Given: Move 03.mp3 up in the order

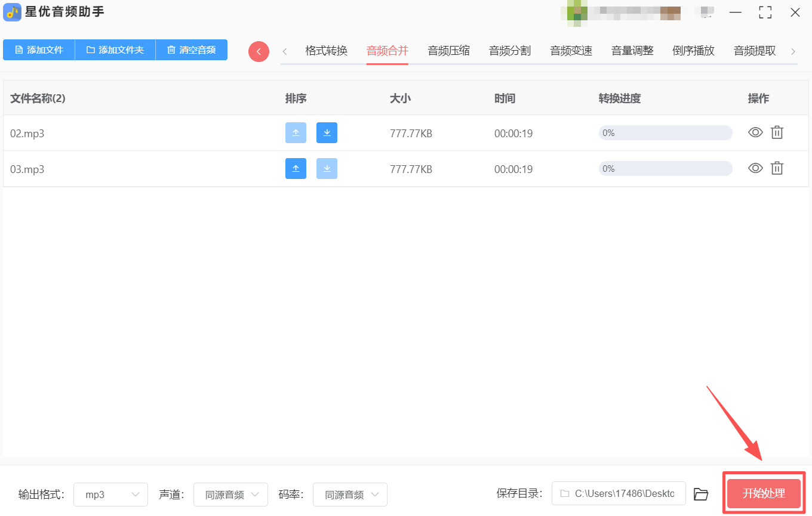Looking at the screenshot, I should coord(296,169).
